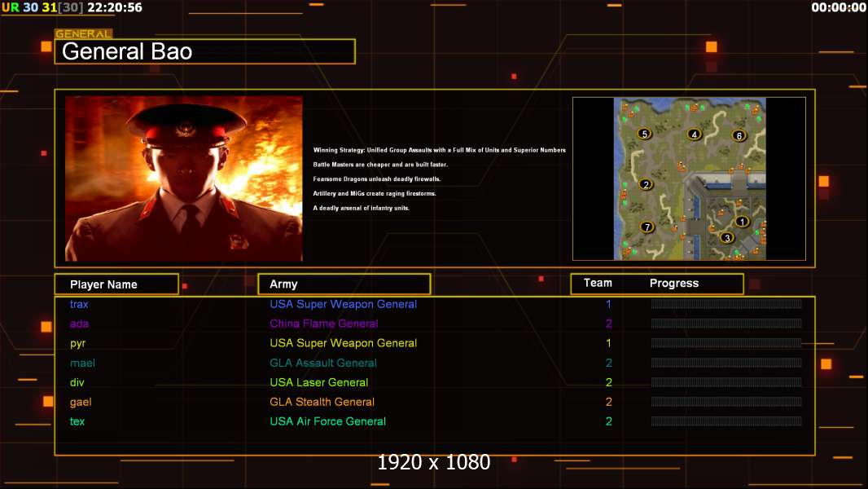Click trax's loading progress bar
The image size is (868, 489).
click(726, 303)
